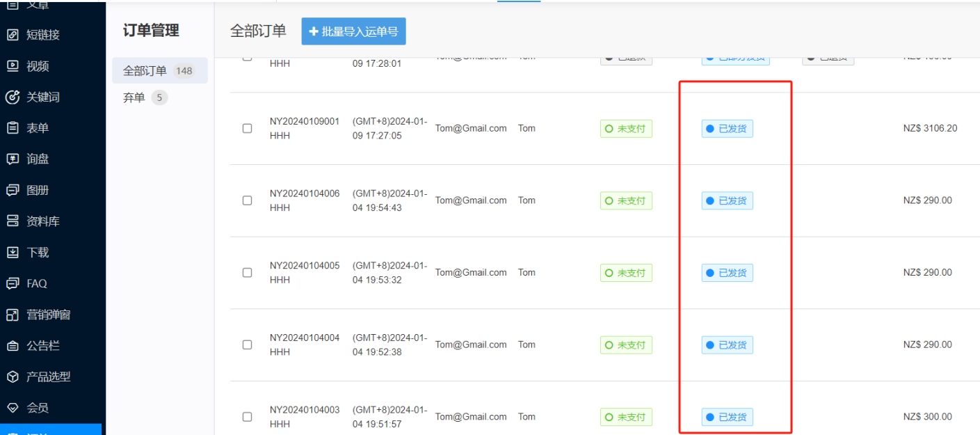Click the 批量导入运单号 button
The height and width of the screenshot is (435, 980).
point(353,31)
